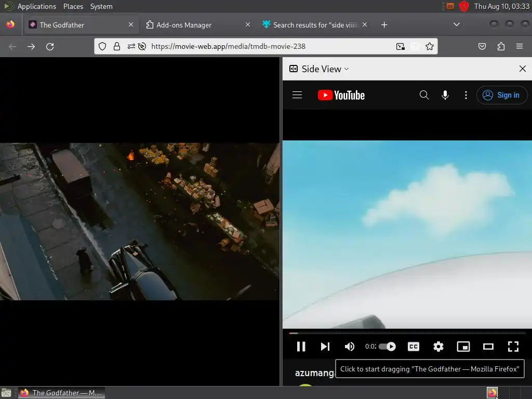Open the System menu

[101, 6]
